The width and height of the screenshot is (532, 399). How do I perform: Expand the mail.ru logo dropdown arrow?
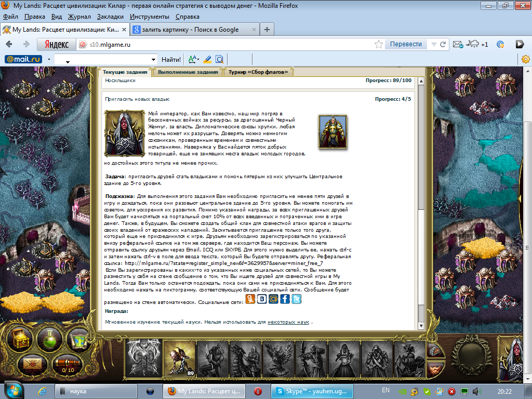click(49, 59)
